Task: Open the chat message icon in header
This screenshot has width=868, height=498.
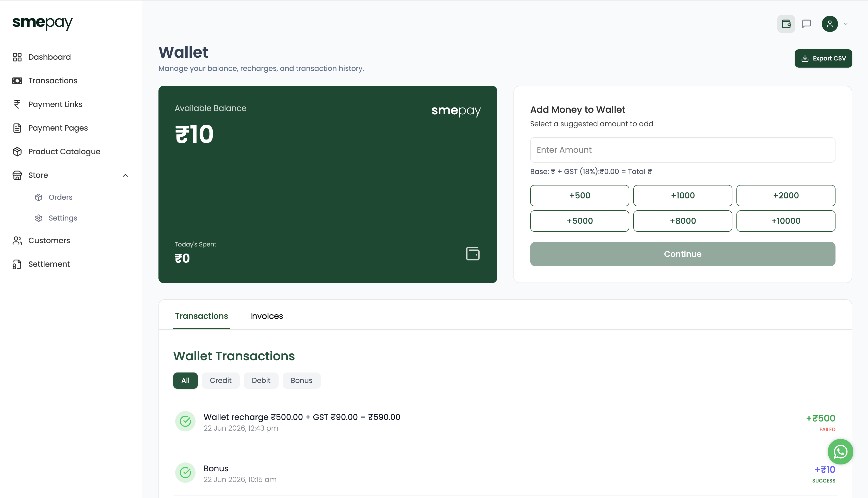Action: [807, 24]
